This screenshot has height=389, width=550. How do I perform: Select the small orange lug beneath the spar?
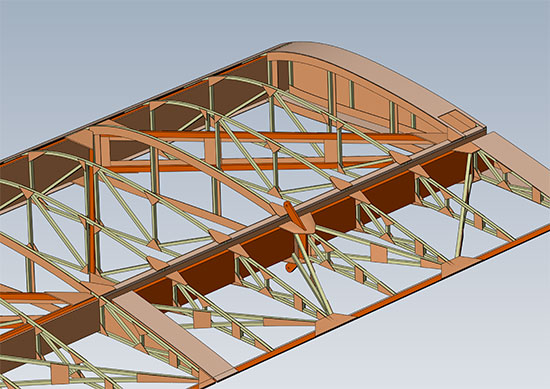[291, 267]
